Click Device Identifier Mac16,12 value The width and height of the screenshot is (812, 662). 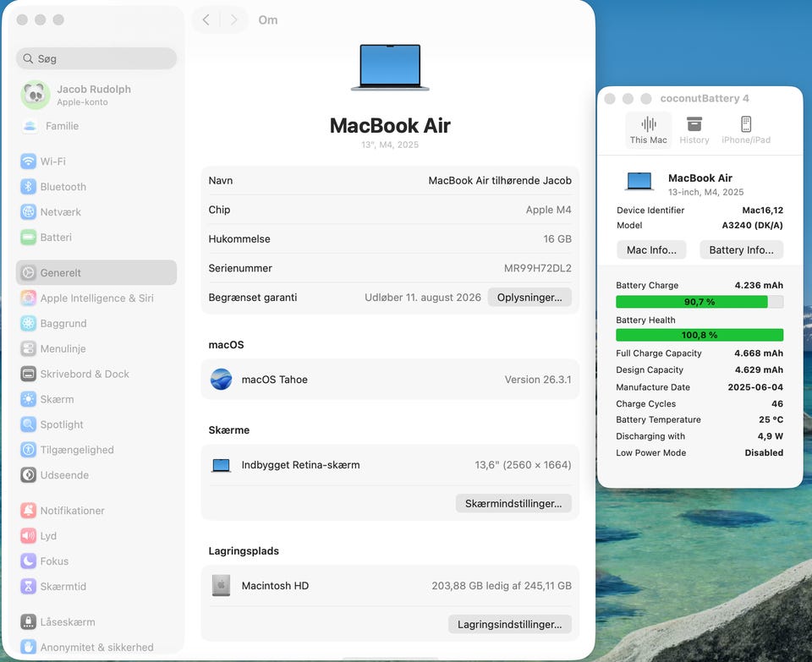point(762,211)
